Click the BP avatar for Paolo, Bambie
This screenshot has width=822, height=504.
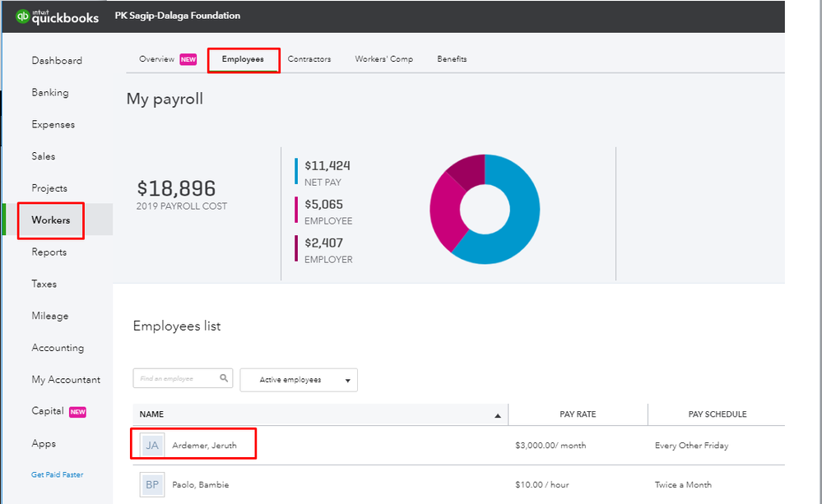pos(151,484)
